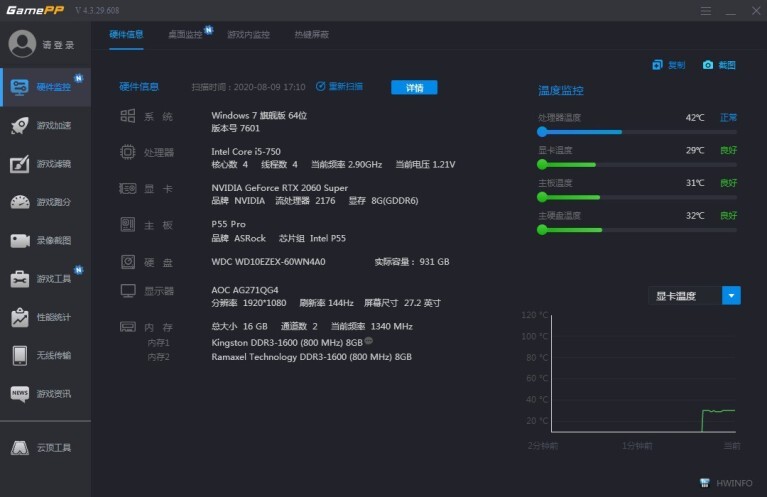This screenshot has width=767, height=497.
Task: Open 游戏加速 rocket sidebar icon
Action: [x=20, y=125]
